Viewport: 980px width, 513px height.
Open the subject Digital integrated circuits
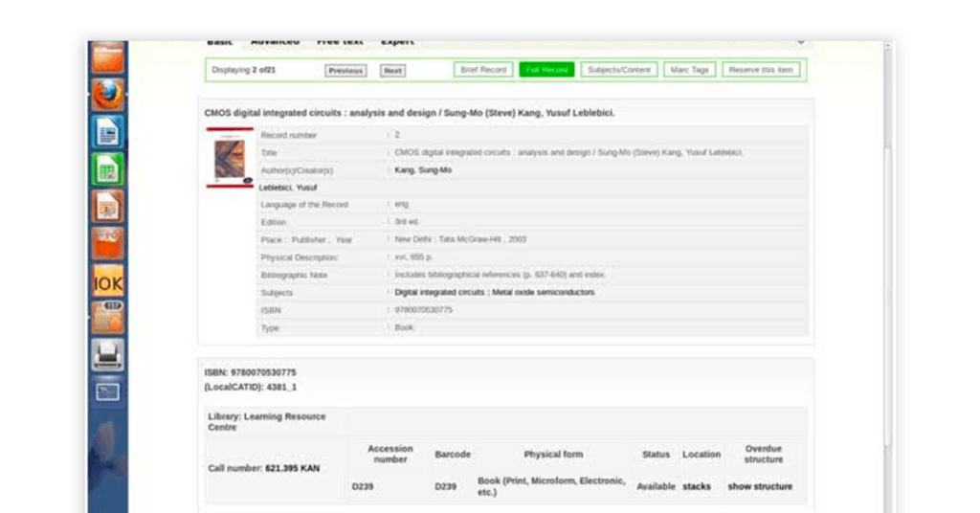tap(439, 293)
